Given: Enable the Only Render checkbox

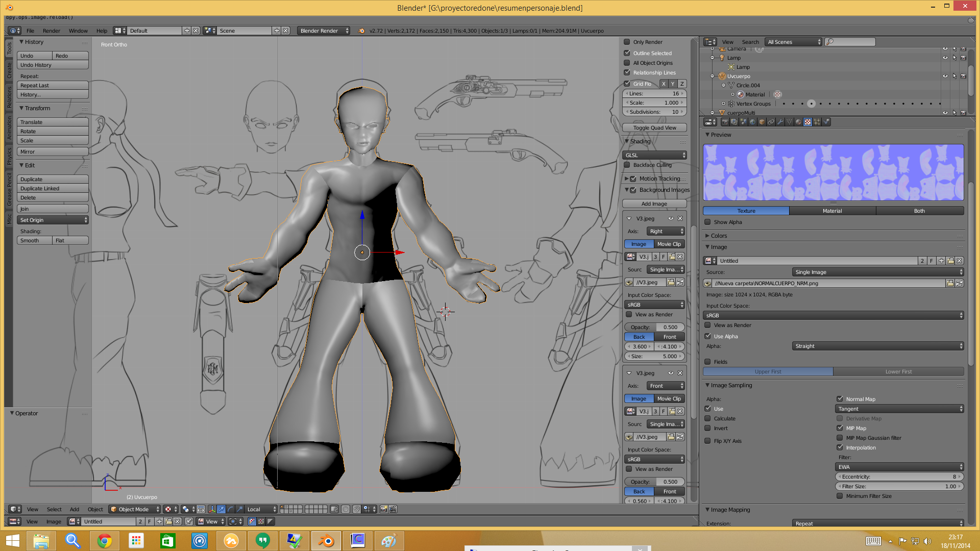Looking at the screenshot, I should click(627, 42).
